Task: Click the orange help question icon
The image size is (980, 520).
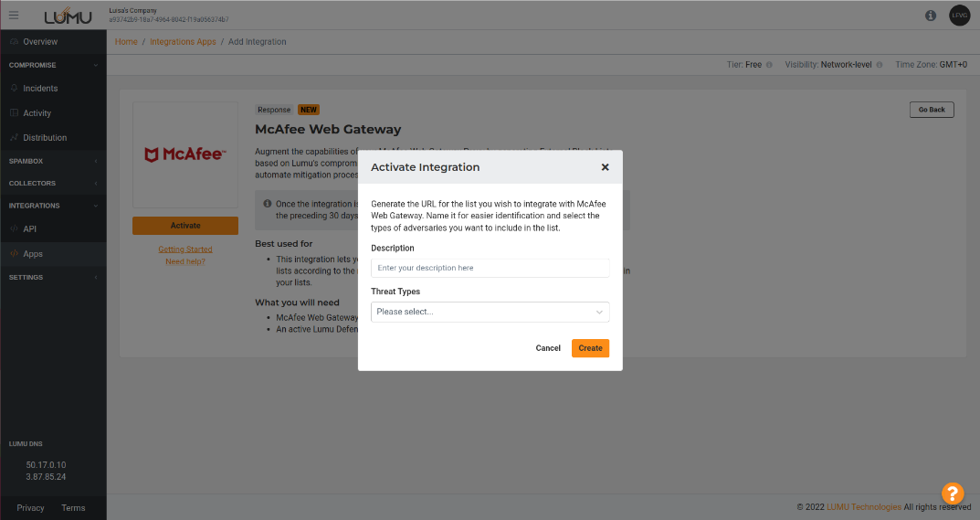Action: 953,493
